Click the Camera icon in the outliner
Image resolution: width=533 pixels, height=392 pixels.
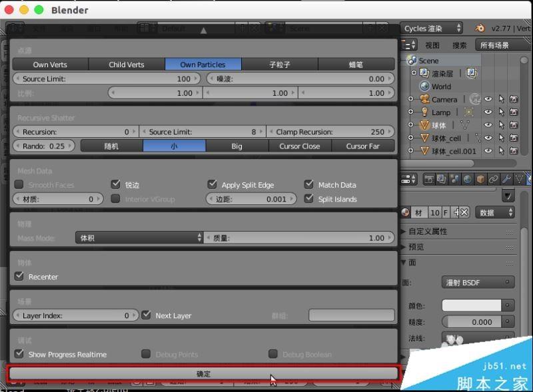pos(425,99)
